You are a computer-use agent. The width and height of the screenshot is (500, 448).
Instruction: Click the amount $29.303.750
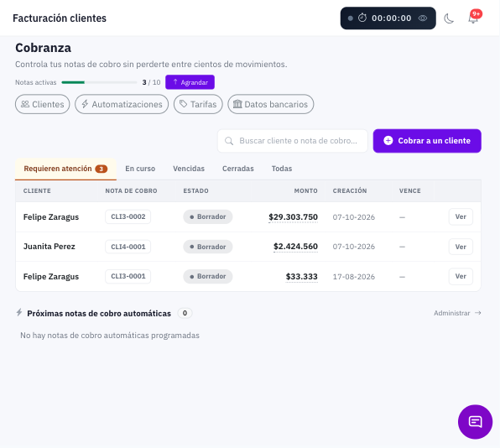[x=293, y=217]
